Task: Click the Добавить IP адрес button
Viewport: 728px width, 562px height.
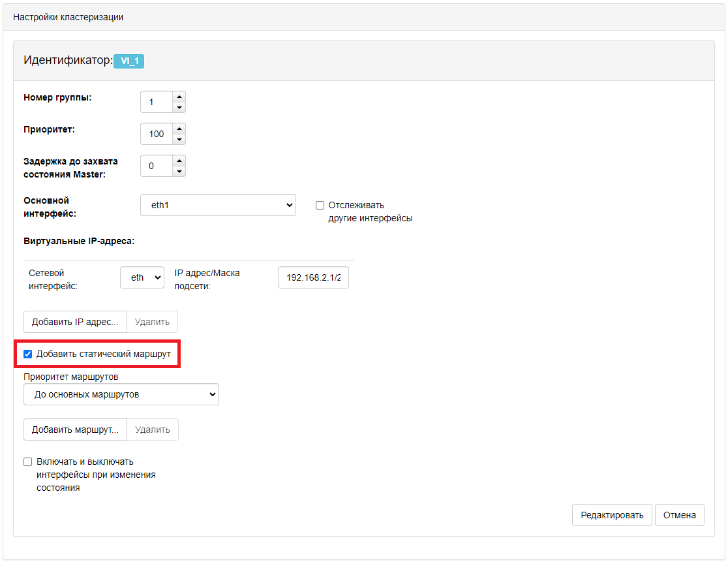Action: click(75, 322)
